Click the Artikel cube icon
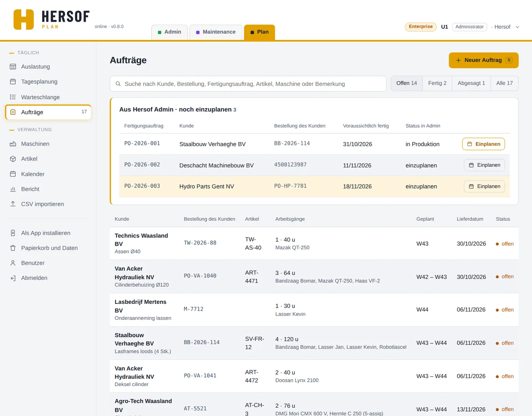Viewport: 532px width, 416px height. pos(13,159)
